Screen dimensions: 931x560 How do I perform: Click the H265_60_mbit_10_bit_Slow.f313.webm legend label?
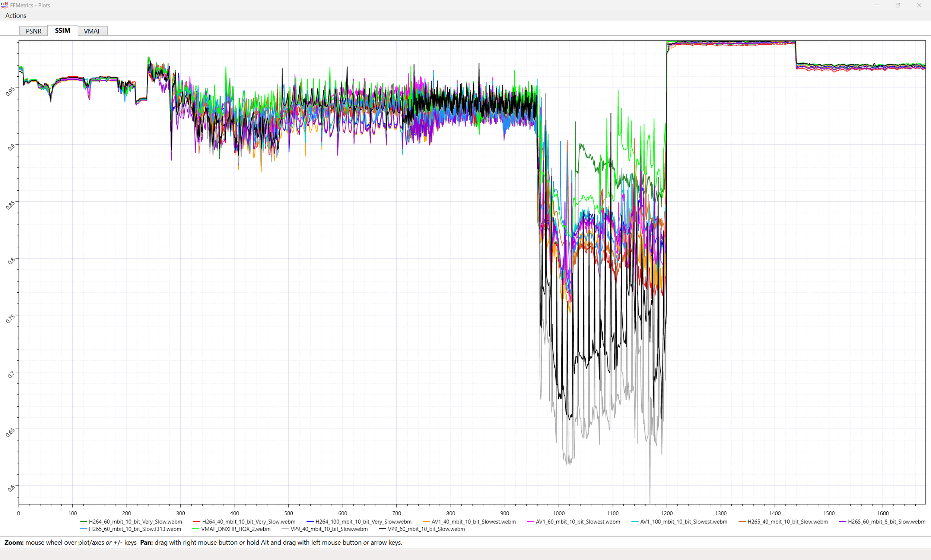point(135,529)
